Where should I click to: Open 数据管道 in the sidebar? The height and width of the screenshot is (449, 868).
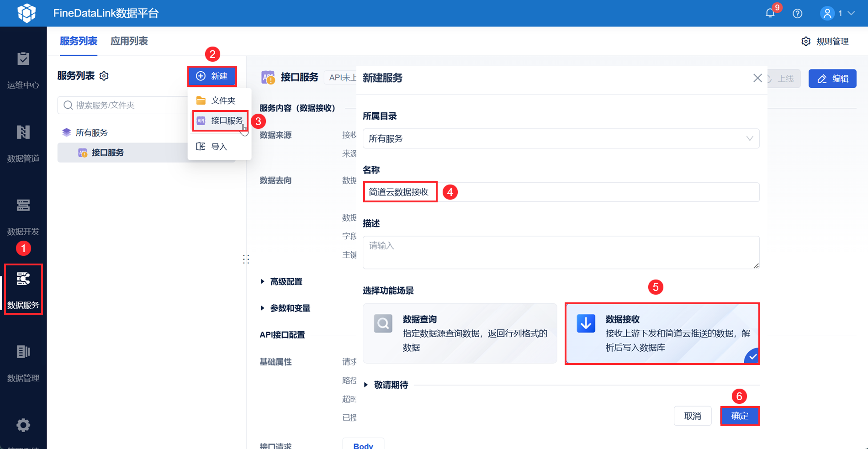point(23,144)
